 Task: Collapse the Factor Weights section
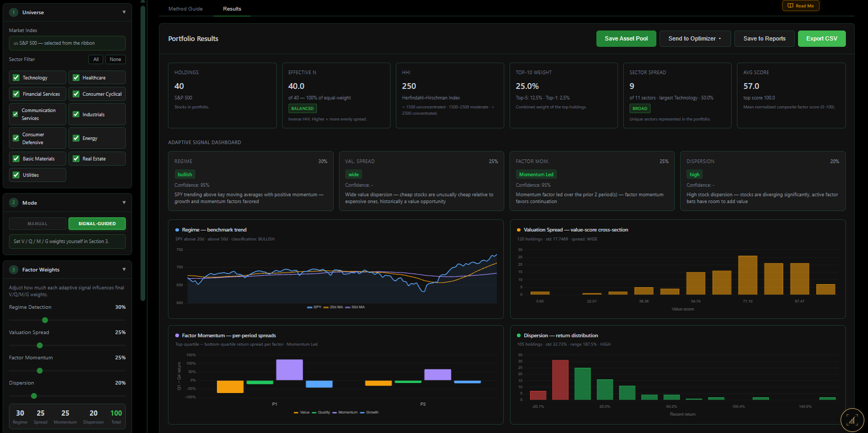point(124,269)
